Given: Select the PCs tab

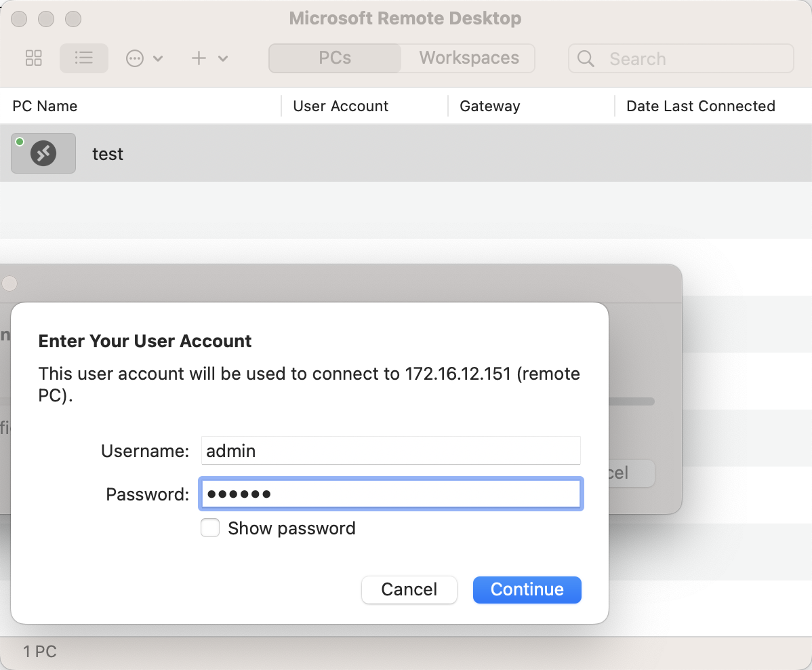Looking at the screenshot, I should point(335,58).
